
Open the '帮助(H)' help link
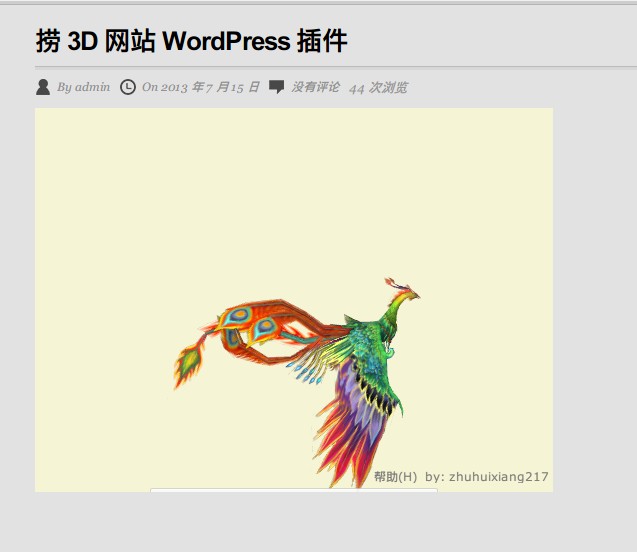point(395,476)
